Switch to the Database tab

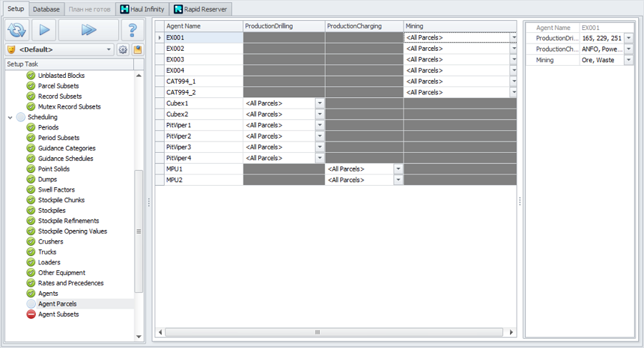[46, 9]
